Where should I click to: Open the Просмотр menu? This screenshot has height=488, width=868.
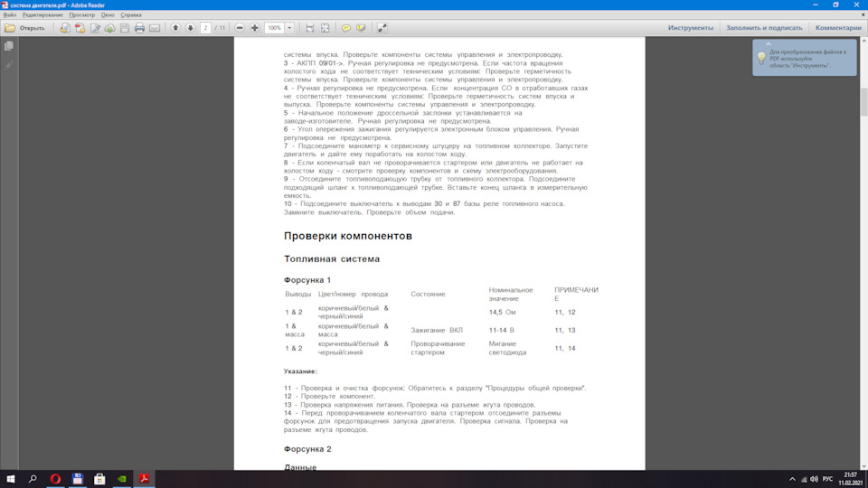click(x=82, y=15)
